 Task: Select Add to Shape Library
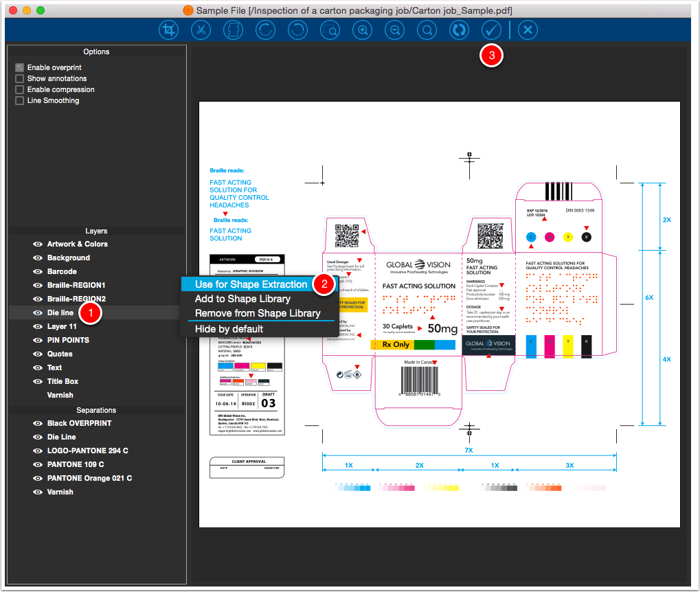[242, 299]
